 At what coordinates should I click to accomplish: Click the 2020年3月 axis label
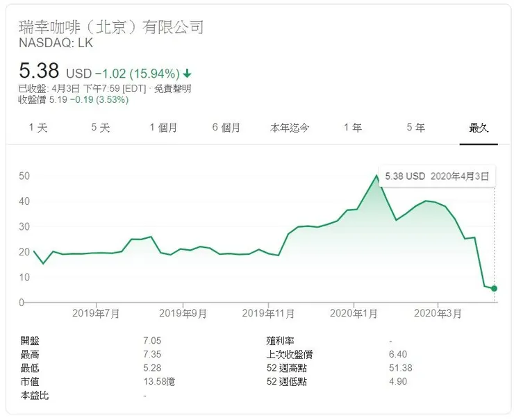pos(438,314)
